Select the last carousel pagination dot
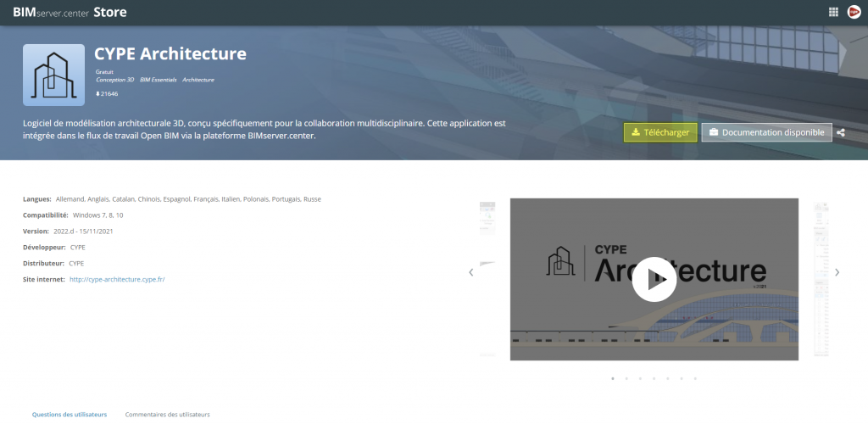 click(x=695, y=378)
